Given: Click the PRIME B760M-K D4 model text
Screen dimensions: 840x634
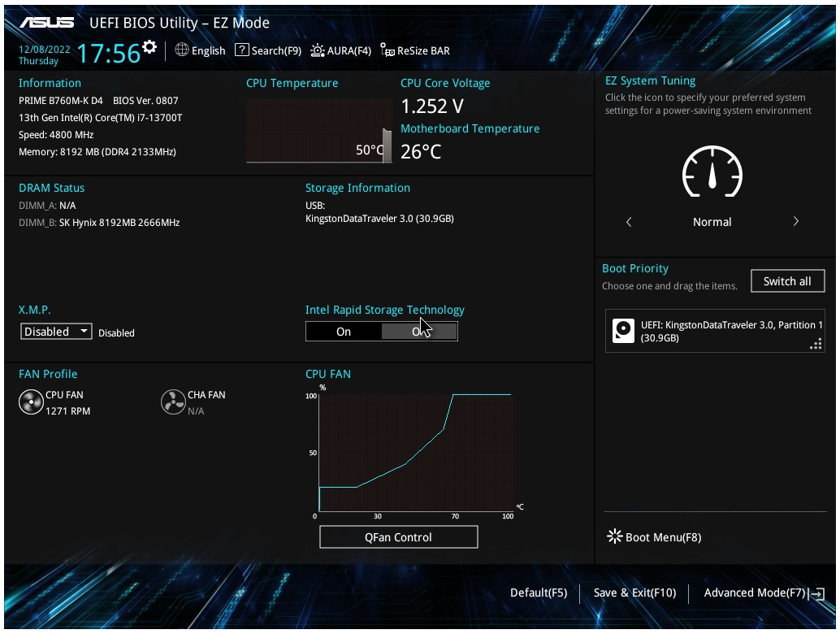Looking at the screenshot, I should (61, 101).
